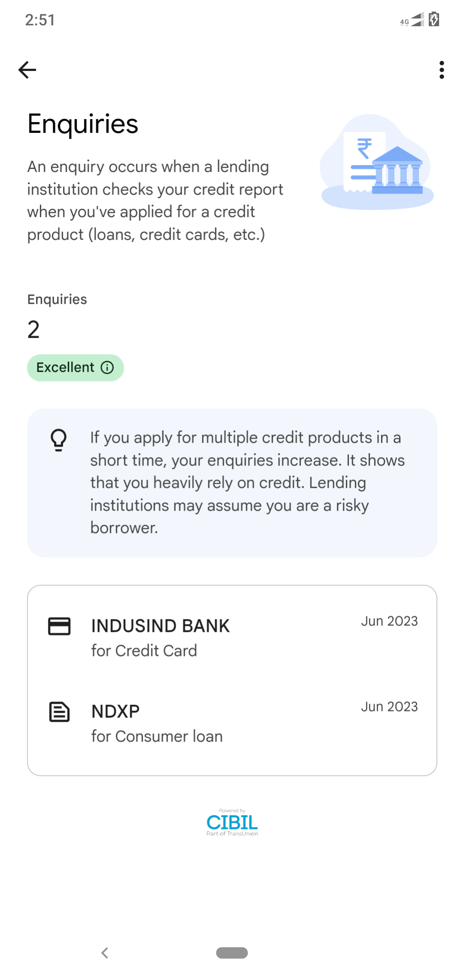Screen dimensions: 464x980
Task: Tap the back arrow at top
Action: 27,70
